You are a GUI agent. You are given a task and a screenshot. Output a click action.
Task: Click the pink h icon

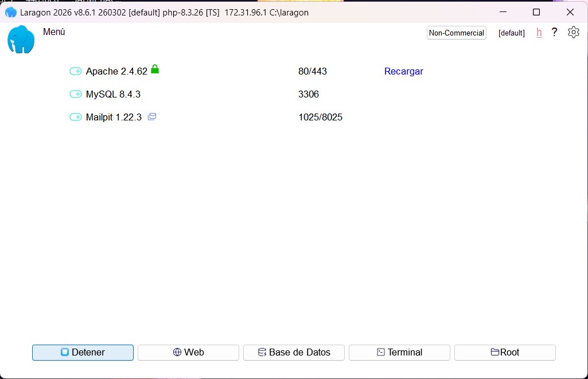(539, 33)
